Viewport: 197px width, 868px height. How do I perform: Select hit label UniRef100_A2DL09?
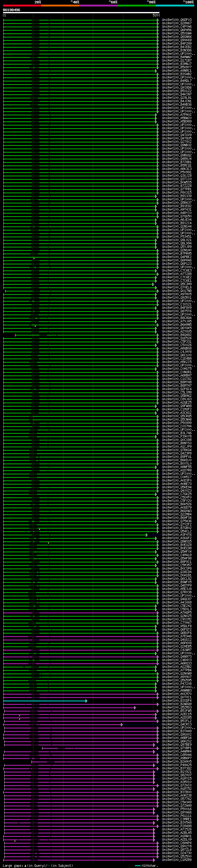pyautogui.click(x=177, y=839)
